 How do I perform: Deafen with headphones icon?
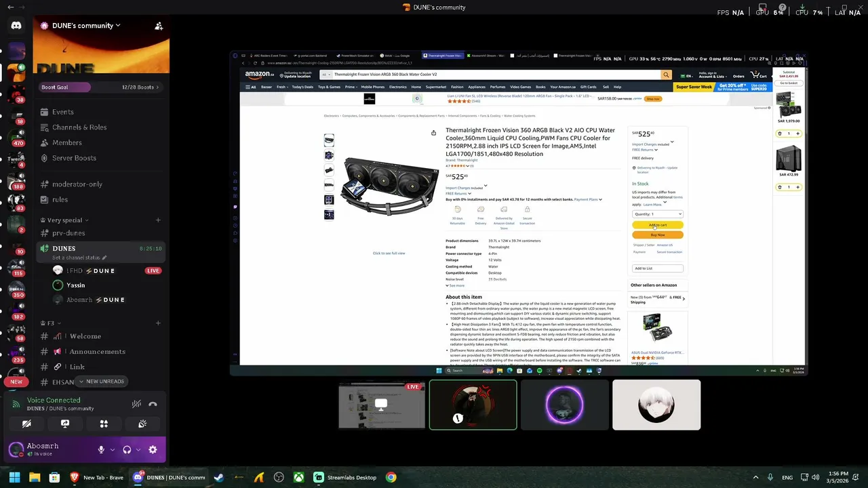(x=127, y=450)
